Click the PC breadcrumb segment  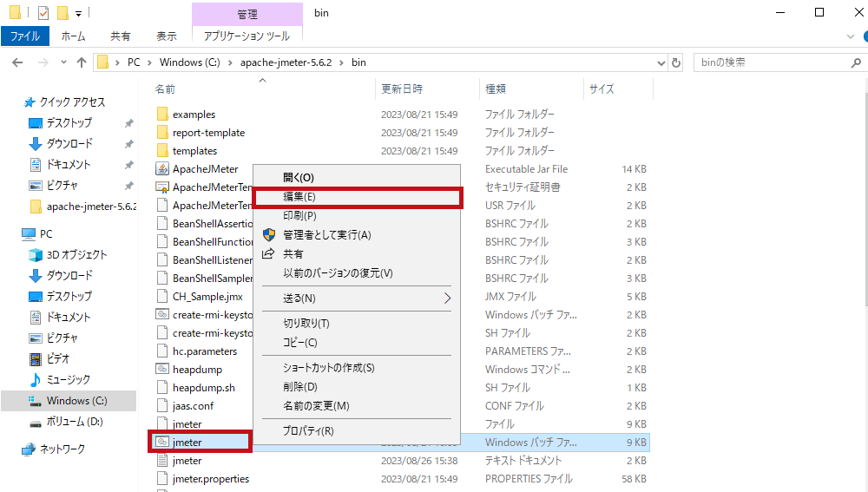click(134, 62)
